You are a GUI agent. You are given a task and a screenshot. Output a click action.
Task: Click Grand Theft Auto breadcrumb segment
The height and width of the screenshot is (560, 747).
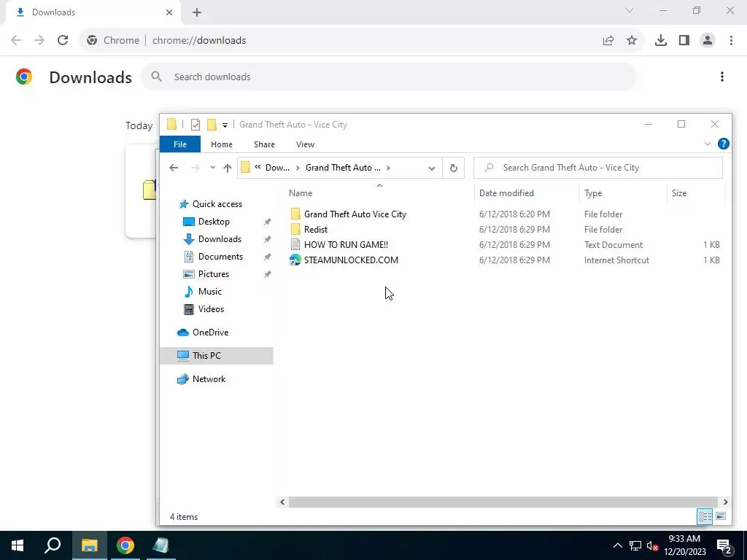click(x=343, y=168)
